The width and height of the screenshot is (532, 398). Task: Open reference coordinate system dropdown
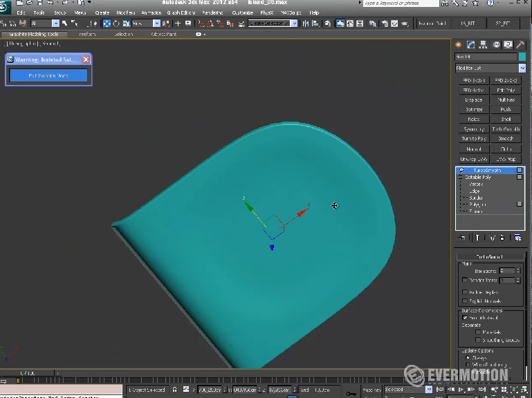click(156, 23)
